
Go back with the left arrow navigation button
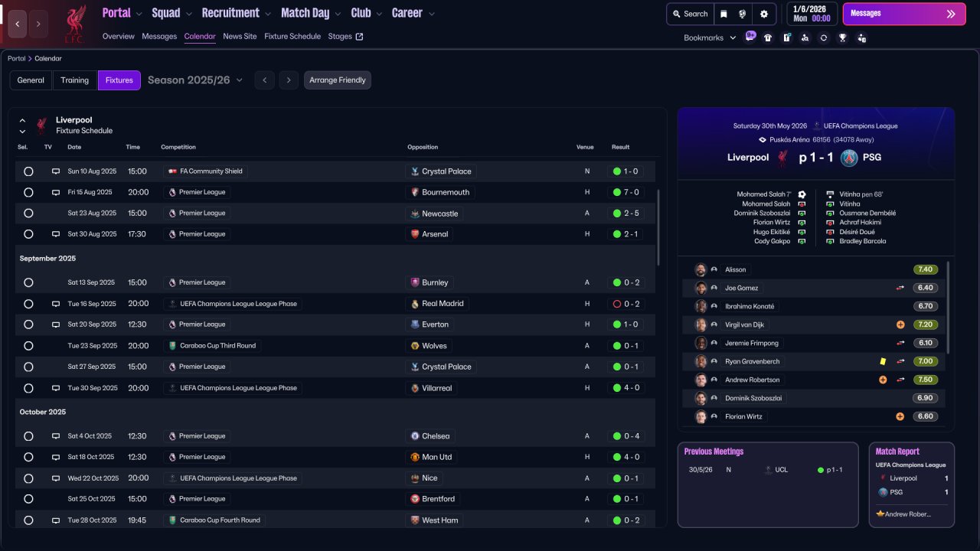click(18, 24)
